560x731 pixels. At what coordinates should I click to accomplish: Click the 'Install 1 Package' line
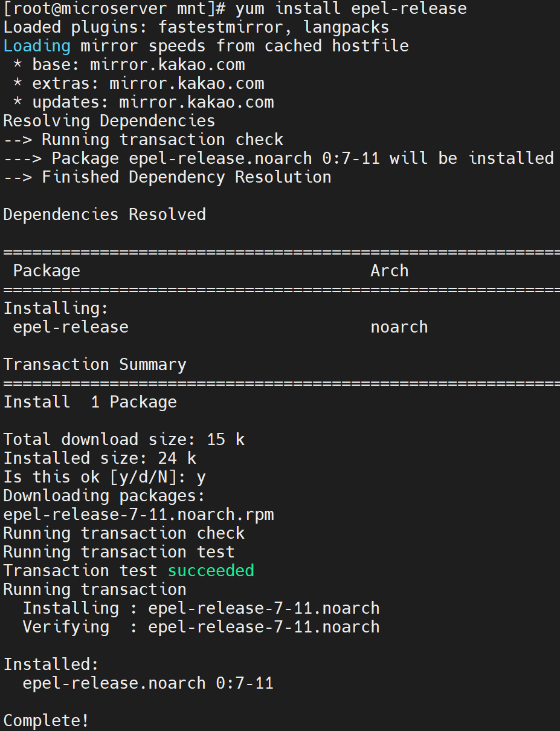[90, 402]
